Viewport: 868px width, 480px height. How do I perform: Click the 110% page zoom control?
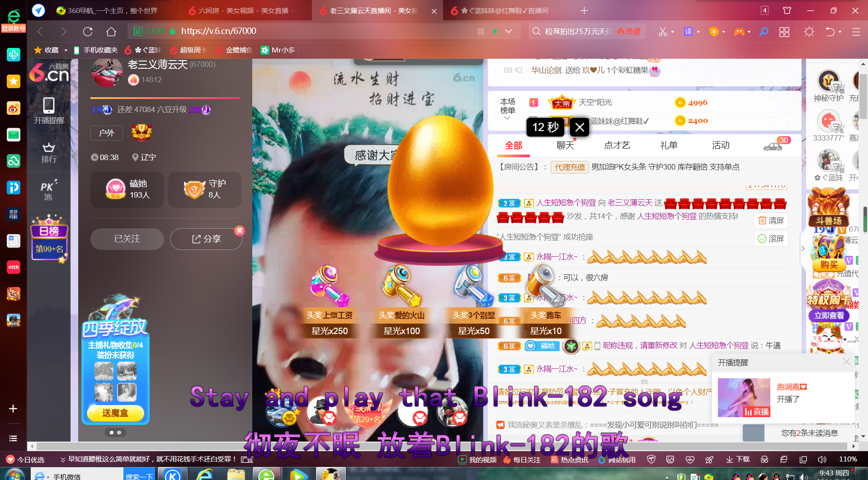point(848,459)
